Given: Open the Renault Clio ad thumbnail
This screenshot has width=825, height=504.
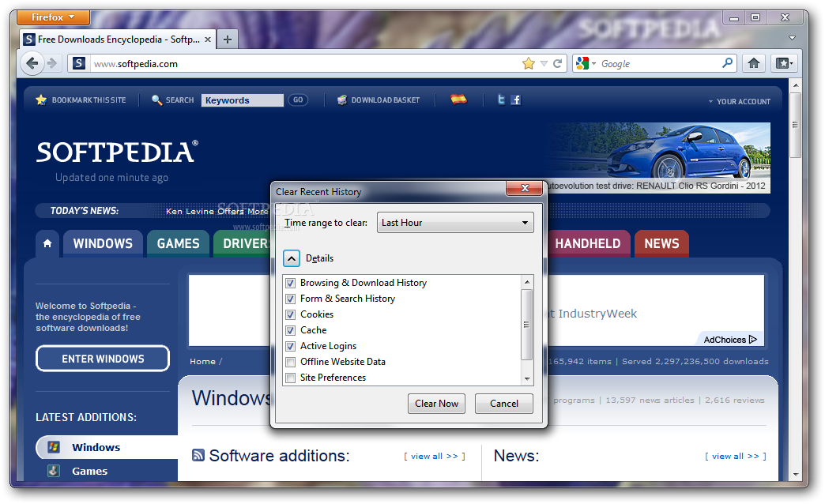Looking at the screenshot, I should tap(659, 158).
